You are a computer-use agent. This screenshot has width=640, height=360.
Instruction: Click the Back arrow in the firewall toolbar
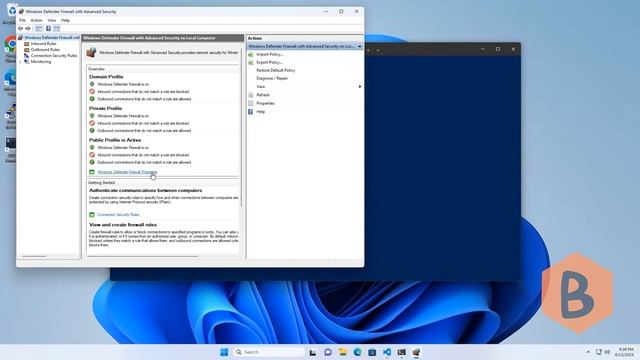coord(20,29)
